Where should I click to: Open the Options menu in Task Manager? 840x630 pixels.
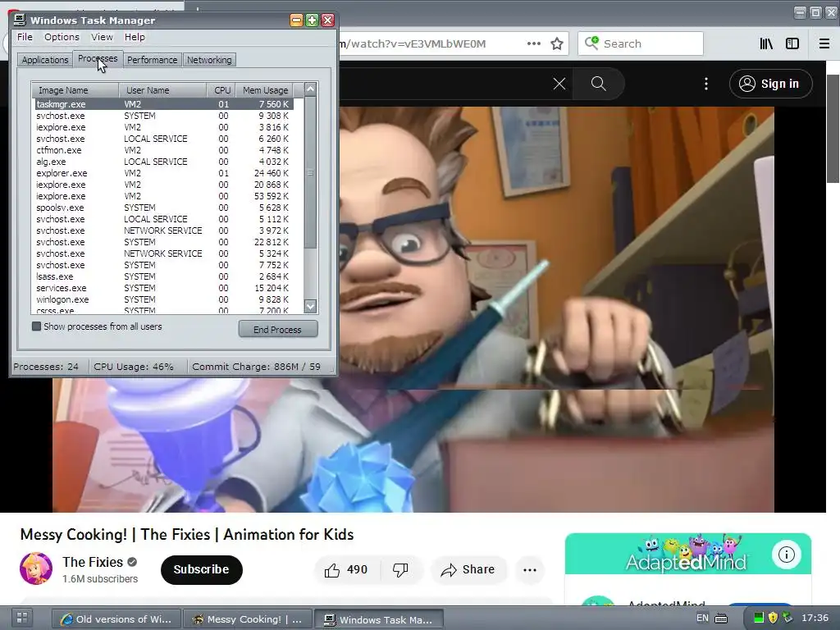pos(62,37)
